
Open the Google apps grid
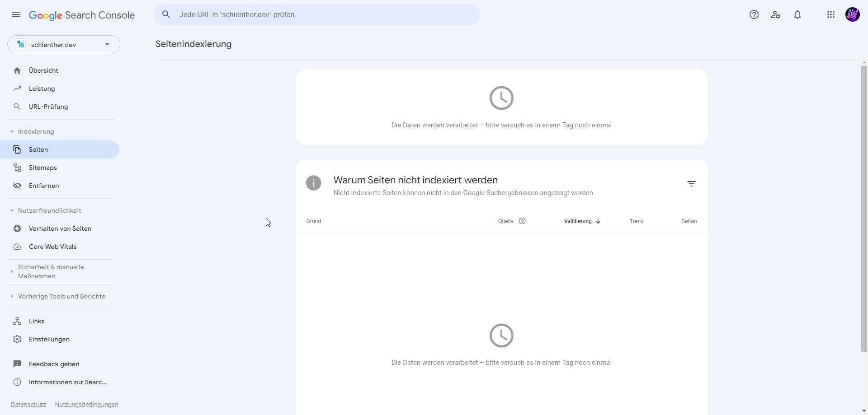click(x=830, y=14)
